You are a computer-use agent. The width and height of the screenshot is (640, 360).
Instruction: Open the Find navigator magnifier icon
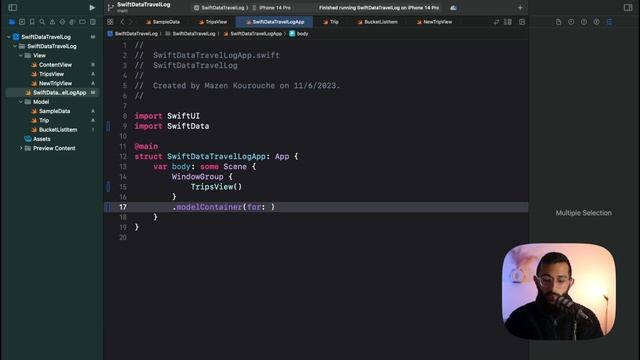(42, 22)
